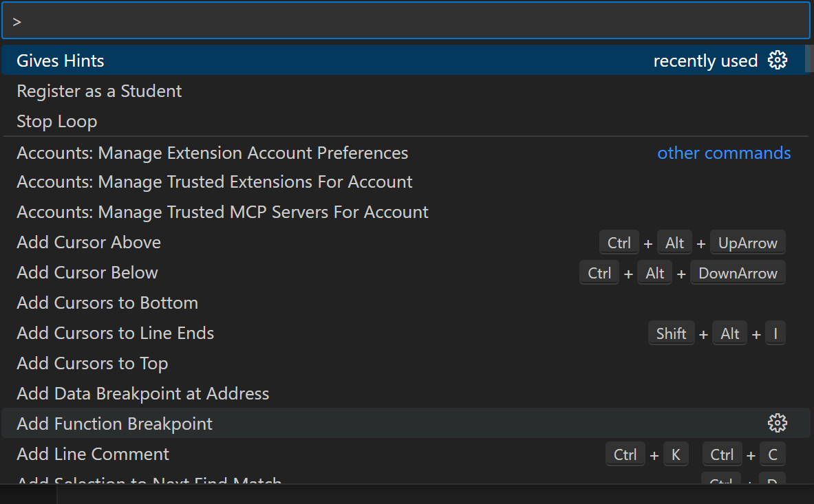
Task: Select Manage Trusted Extensions For Account
Action: [x=214, y=182]
